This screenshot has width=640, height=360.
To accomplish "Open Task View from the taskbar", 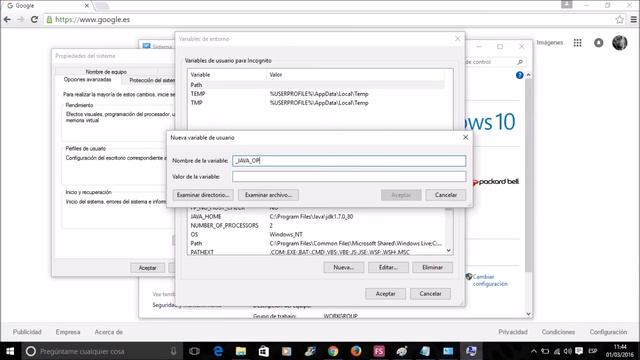I will click(x=195, y=351).
